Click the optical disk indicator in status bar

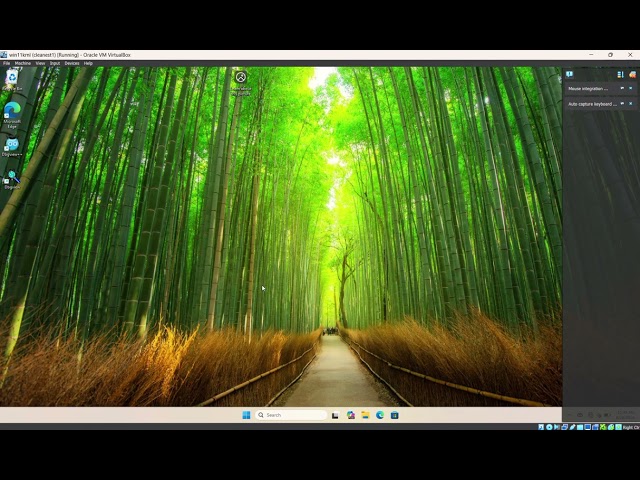tap(549, 427)
